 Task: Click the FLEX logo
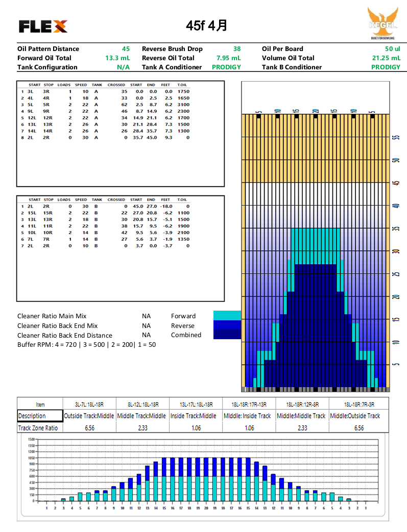[43, 26]
